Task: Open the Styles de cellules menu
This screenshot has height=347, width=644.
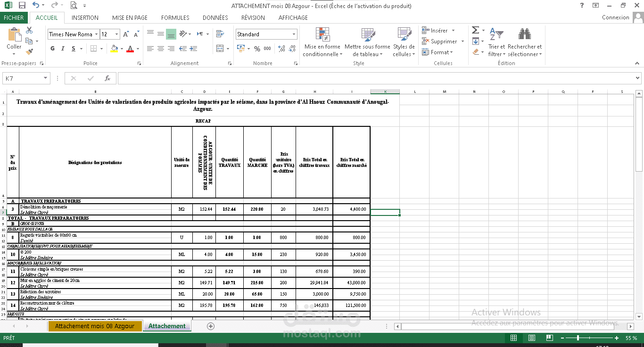Action: click(x=404, y=42)
